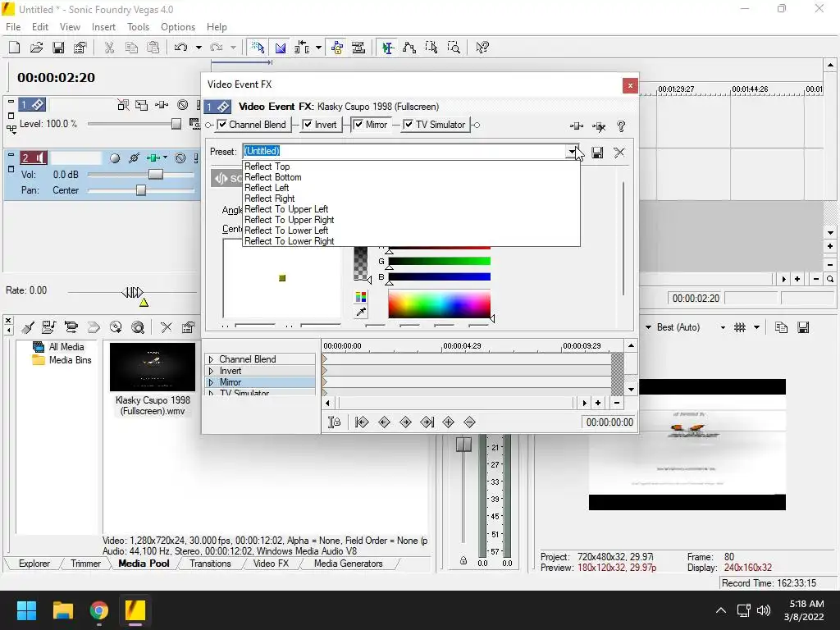The height and width of the screenshot is (630, 840).
Task: Toggle Automatic Crossfades icon
Action: pyautogui.click(x=281, y=48)
